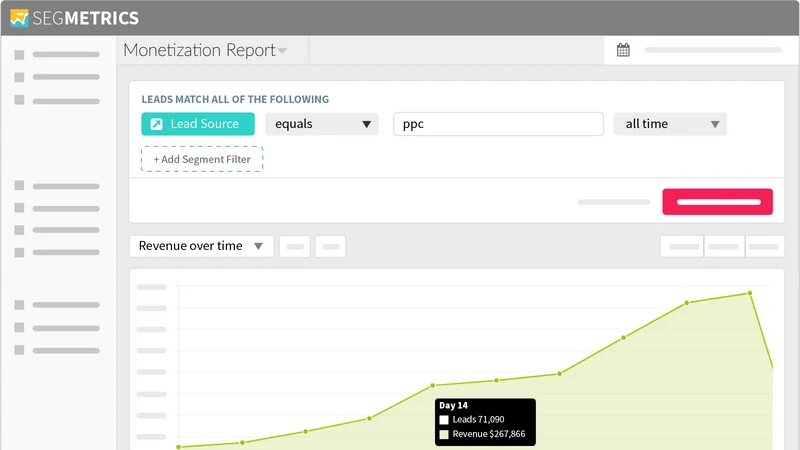Click the highest chart data point
Screen dimensions: 800x450
(749, 293)
